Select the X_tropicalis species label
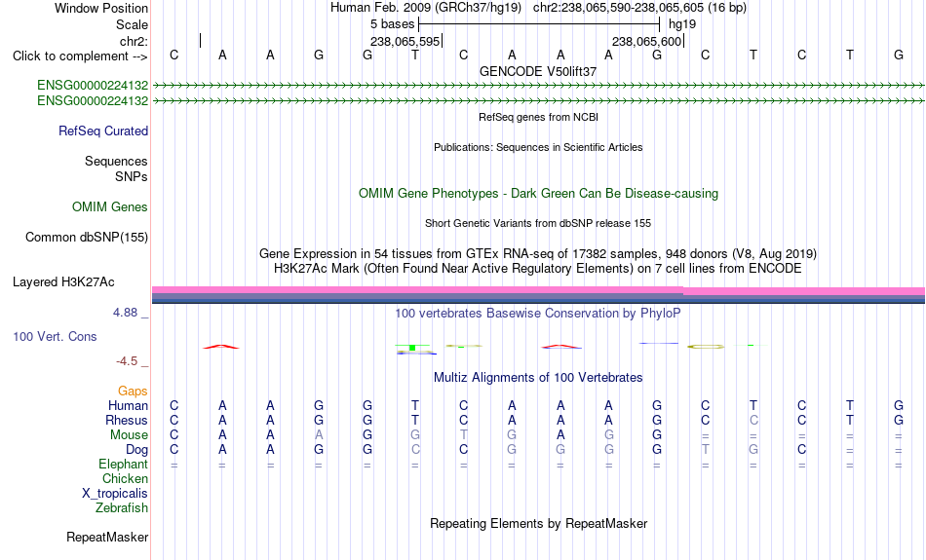 (115, 494)
